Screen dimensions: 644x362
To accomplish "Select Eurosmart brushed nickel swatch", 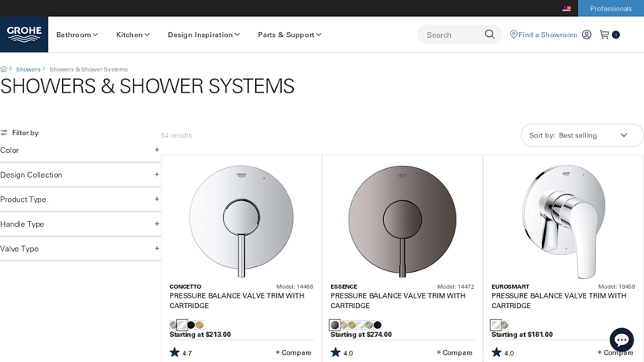I will (x=505, y=325).
